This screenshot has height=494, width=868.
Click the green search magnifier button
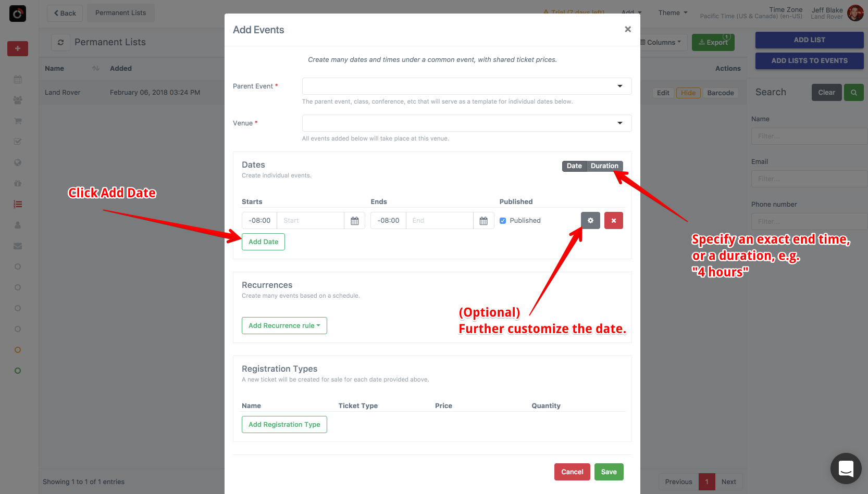(854, 92)
